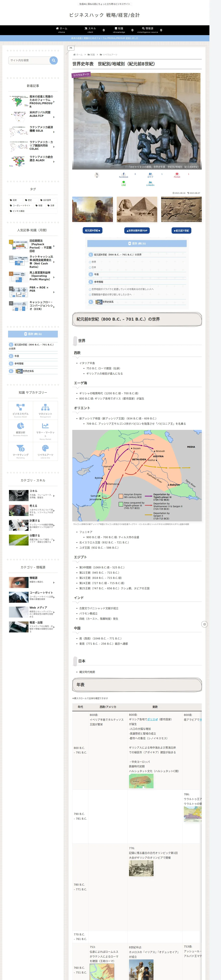
Task: Open the 分類する skill category
Action: (x=33, y=540)
